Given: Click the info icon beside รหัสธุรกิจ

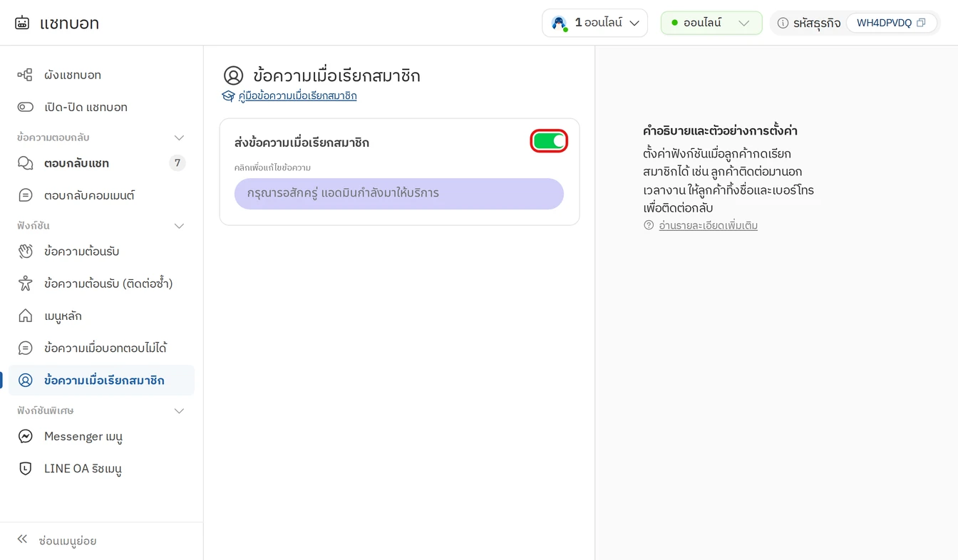Looking at the screenshot, I should [783, 23].
